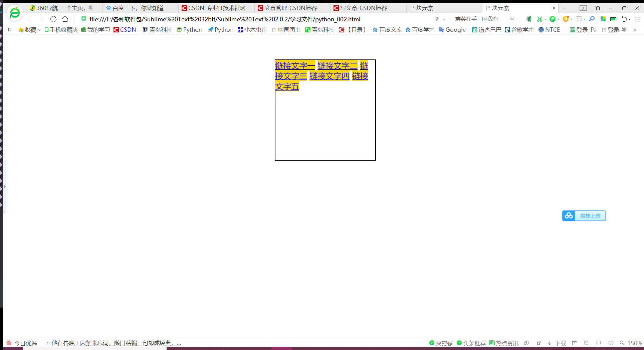Image resolution: width=644 pixels, height=350 pixels.
Task: Open the extensions grid icon
Action: pos(603,19)
